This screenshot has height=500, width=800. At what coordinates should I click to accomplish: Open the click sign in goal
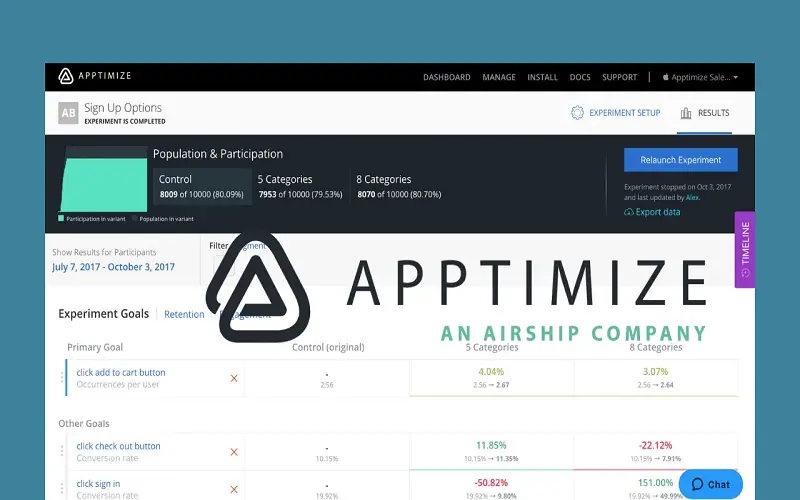(98, 484)
